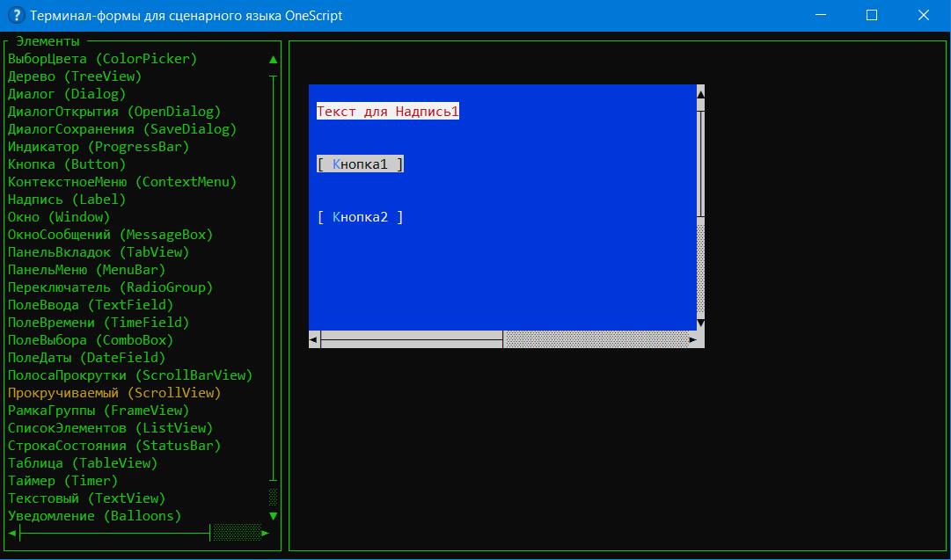The height and width of the screenshot is (560, 951).
Task: Select ПолеВыбора (ComboBox) from the elements list
Action: click(91, 340)
